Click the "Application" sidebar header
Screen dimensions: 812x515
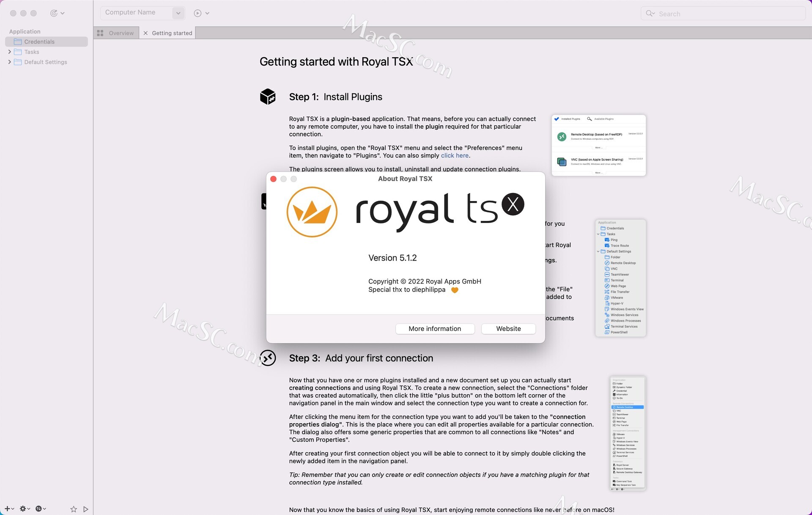25,31
